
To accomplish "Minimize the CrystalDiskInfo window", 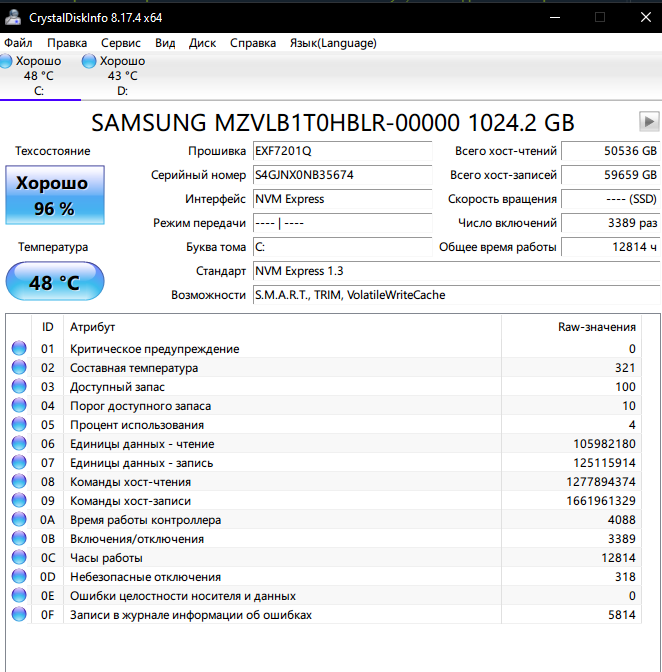I will pos(555,17).
